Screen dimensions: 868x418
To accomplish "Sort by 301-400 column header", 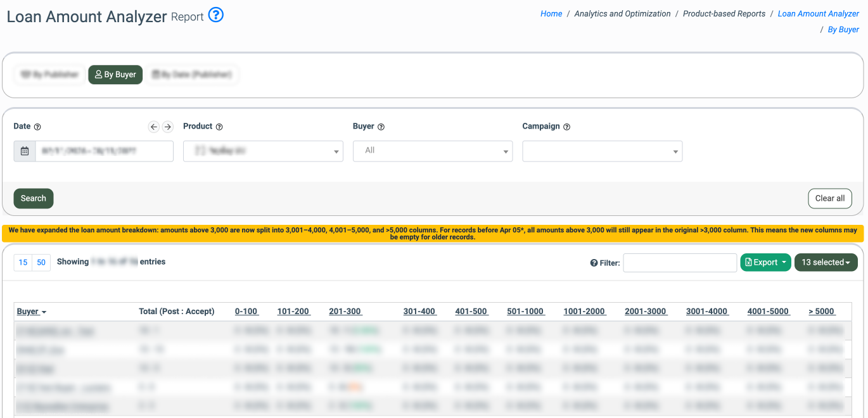I will click(420, 312).
